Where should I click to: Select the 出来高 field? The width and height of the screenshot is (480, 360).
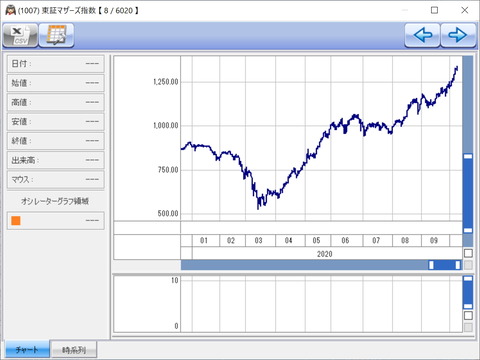(x=56, y=160)
